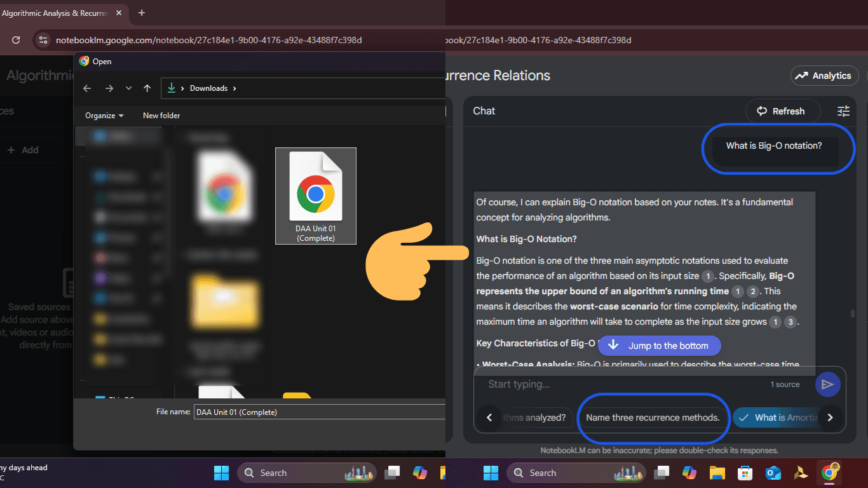Switch to the Algorithmic Analysis browser tab
Screen dimensions: 868x488
(x=57, y=13)
